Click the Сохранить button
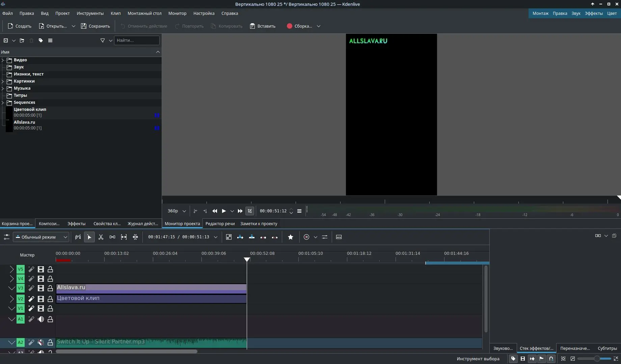621x364 pixels. [x=96, y=26]
